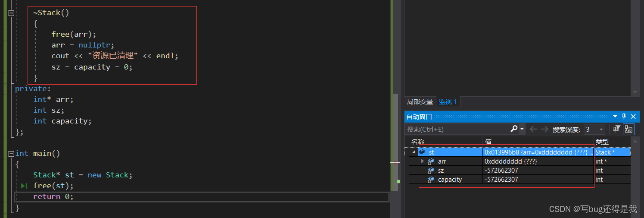
Task: Switch to the 监视 1 tab
Action: (x=448, y=102)
